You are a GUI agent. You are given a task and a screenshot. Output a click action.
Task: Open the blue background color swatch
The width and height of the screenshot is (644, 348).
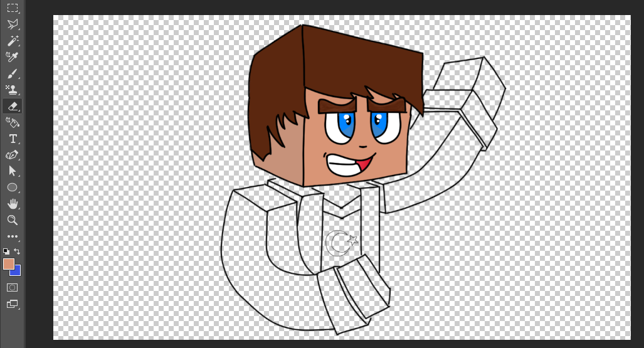click(16, 271)
